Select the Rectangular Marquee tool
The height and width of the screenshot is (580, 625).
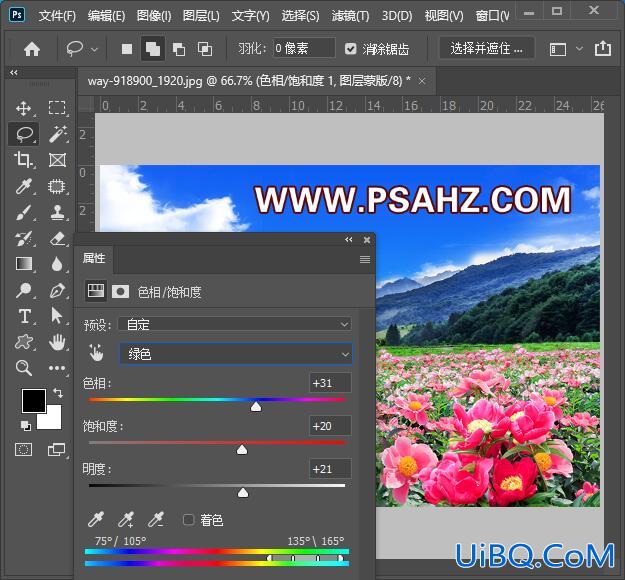click(57, 108)
